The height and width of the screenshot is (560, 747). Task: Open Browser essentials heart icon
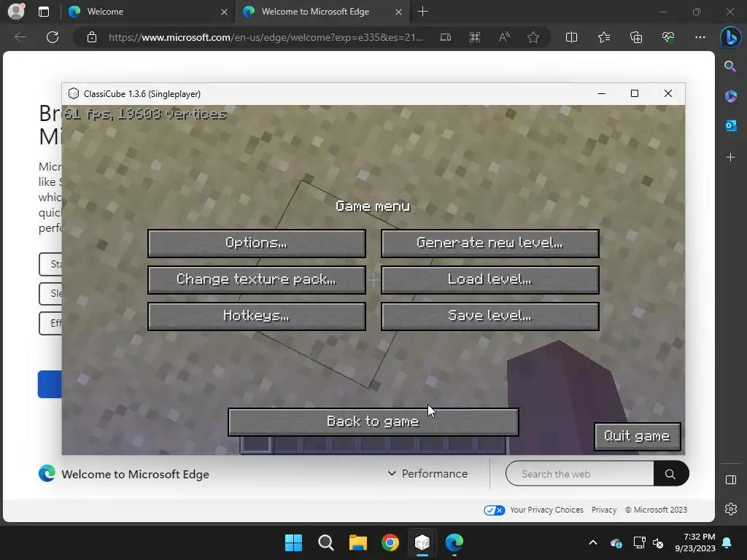pyautogui.click(x=668, y=37)
